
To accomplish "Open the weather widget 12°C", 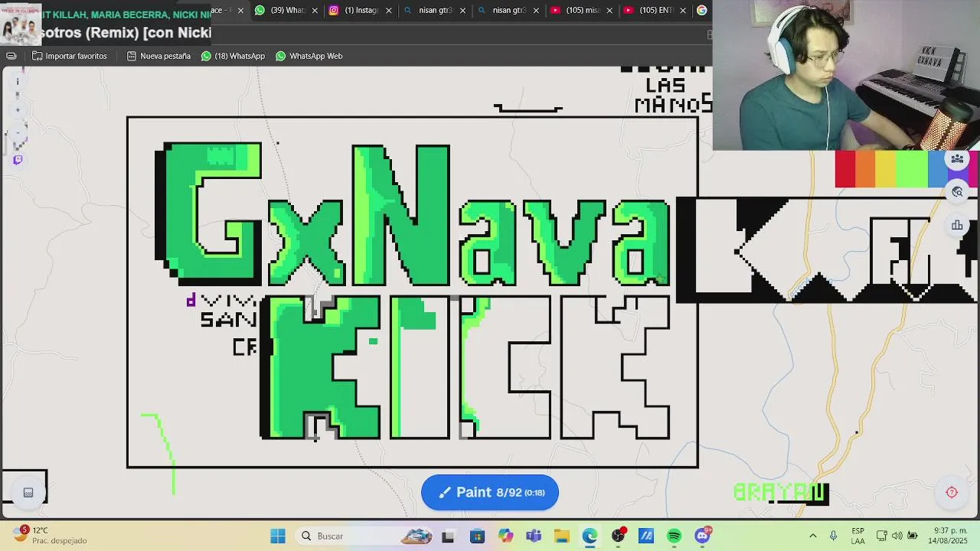I will 51,536.
